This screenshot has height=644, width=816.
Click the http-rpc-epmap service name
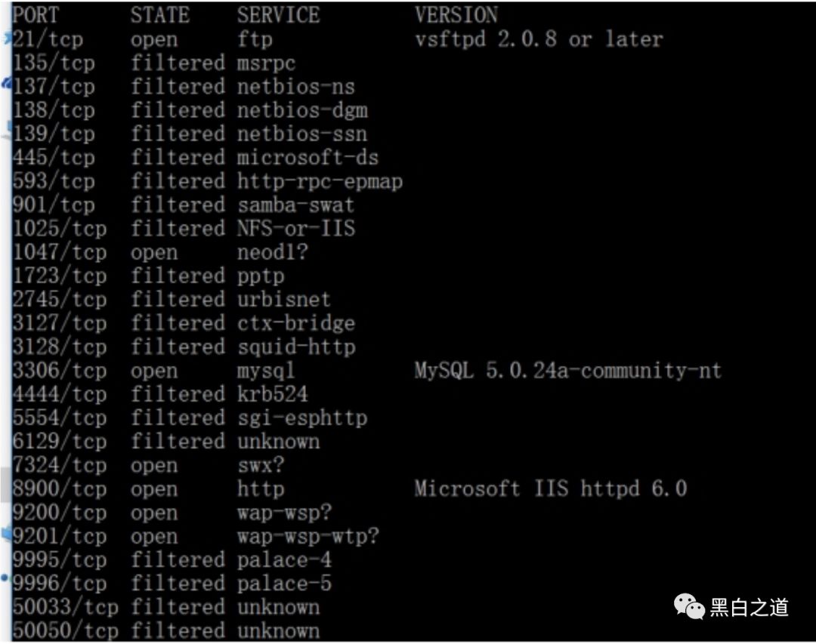[x=320, y=181]
